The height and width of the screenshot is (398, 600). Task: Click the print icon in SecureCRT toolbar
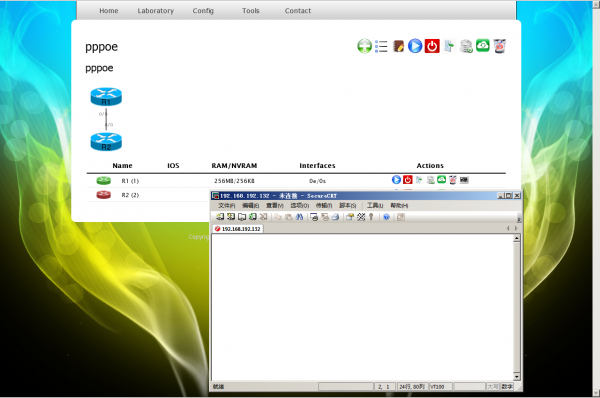[336, 217]
